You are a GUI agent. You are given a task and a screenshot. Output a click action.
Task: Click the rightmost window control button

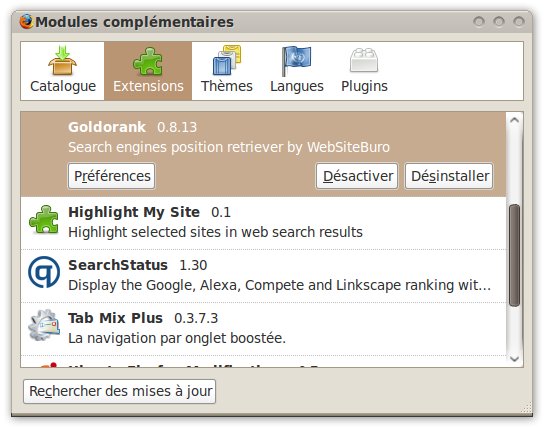tap(519, 22)
